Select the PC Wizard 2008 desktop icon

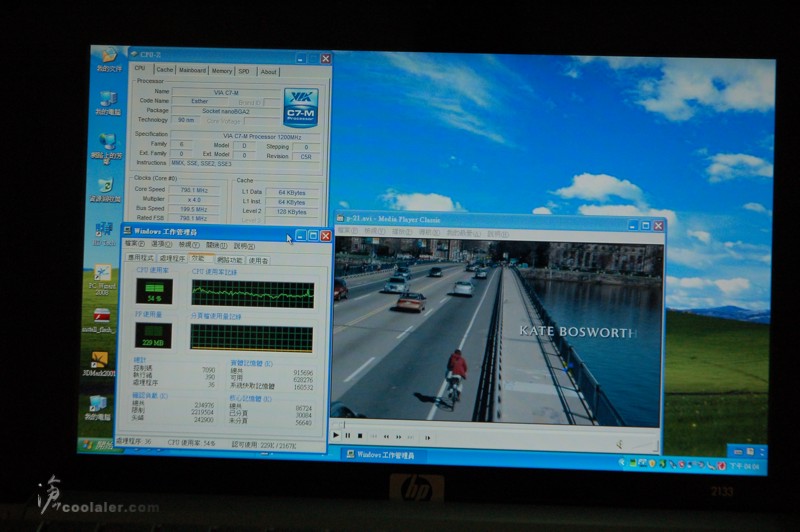pyautogui.click(x=102, y=280)
